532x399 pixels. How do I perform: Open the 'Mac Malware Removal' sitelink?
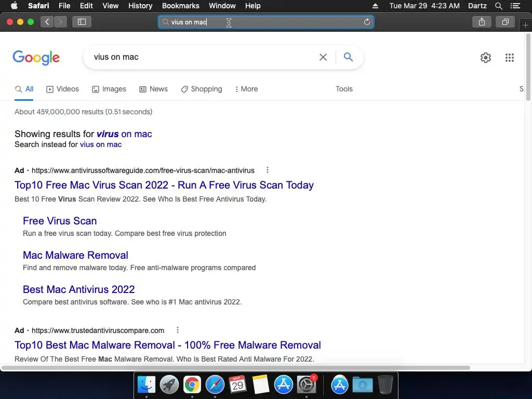pos(75,255)
